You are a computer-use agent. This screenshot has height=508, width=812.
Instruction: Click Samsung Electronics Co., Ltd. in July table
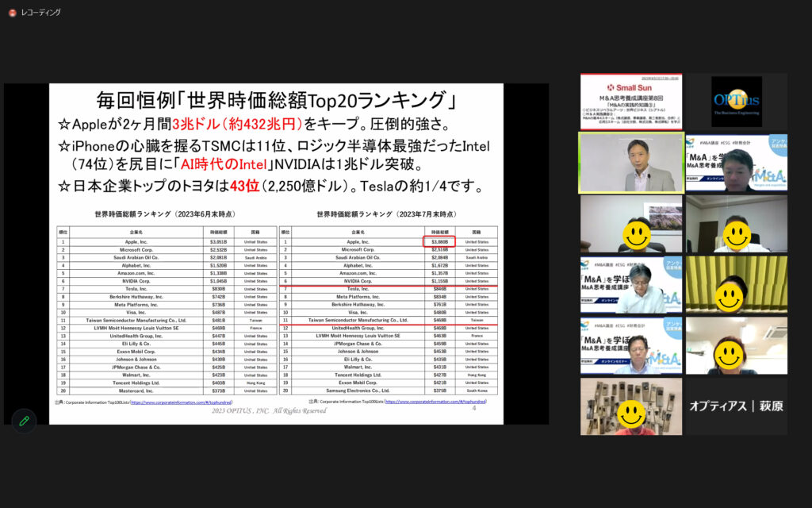[358, 391]
